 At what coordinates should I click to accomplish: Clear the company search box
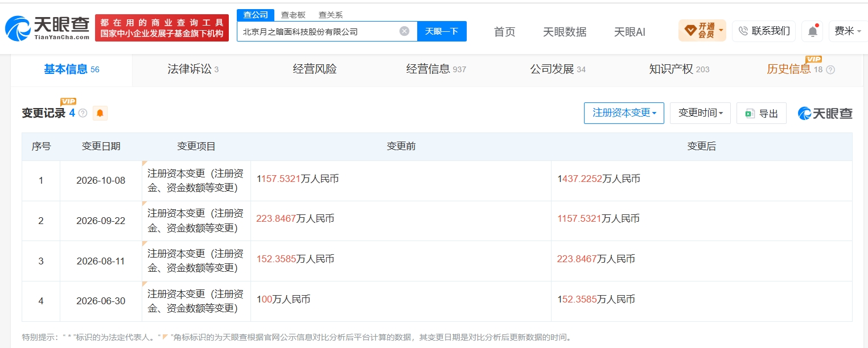tap(404, 31)
